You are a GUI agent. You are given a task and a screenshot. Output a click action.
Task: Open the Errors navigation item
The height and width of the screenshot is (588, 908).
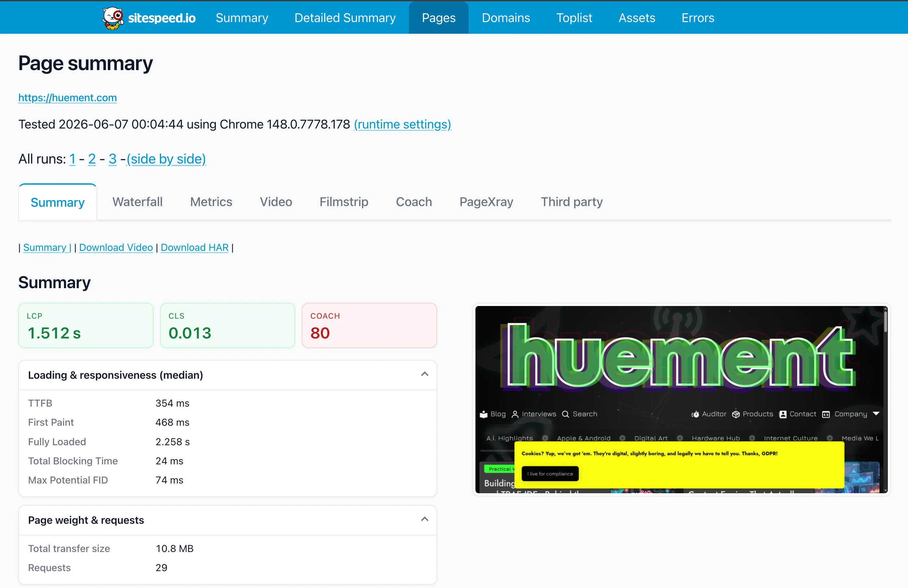click(x=698, y=18)
